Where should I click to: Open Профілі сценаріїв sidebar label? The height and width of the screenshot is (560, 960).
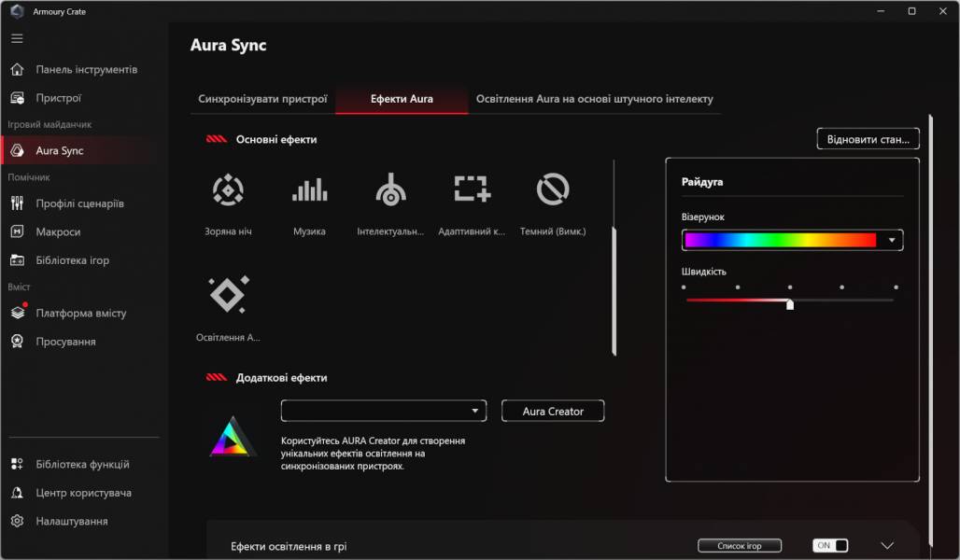(79, 203)
